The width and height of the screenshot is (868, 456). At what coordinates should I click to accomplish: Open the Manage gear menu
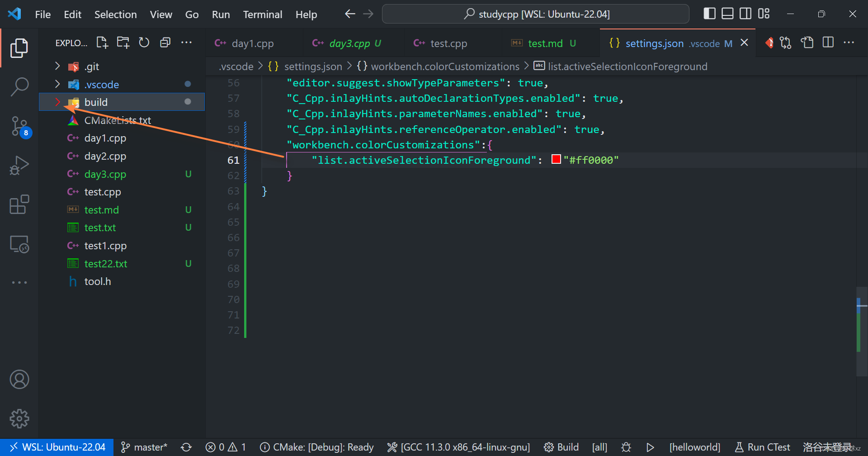[19, 419]
